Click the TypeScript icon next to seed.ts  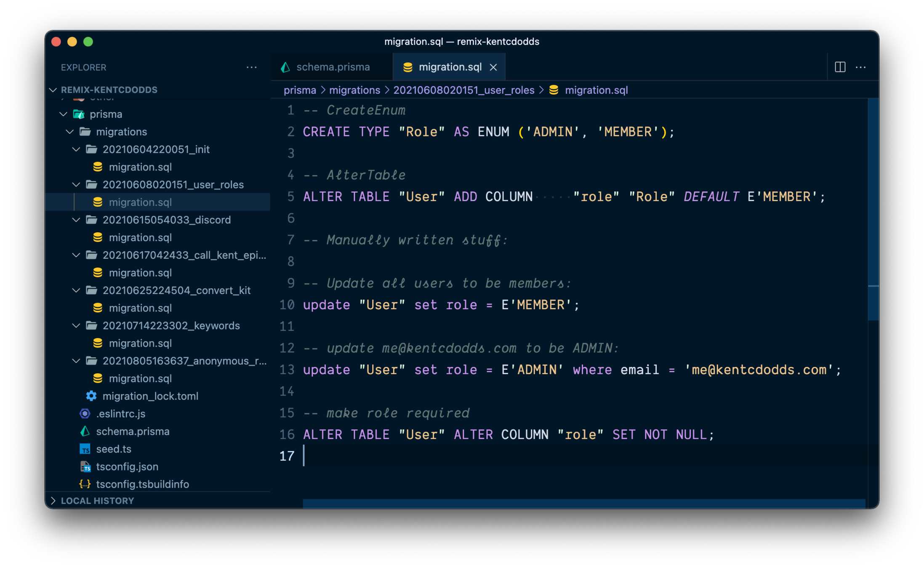pos(85,449)
